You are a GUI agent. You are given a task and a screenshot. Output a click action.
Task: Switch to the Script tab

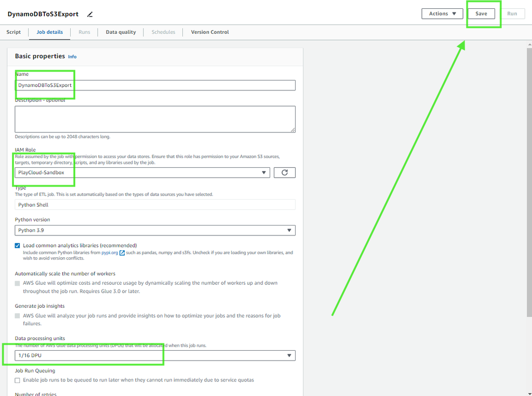14,32
